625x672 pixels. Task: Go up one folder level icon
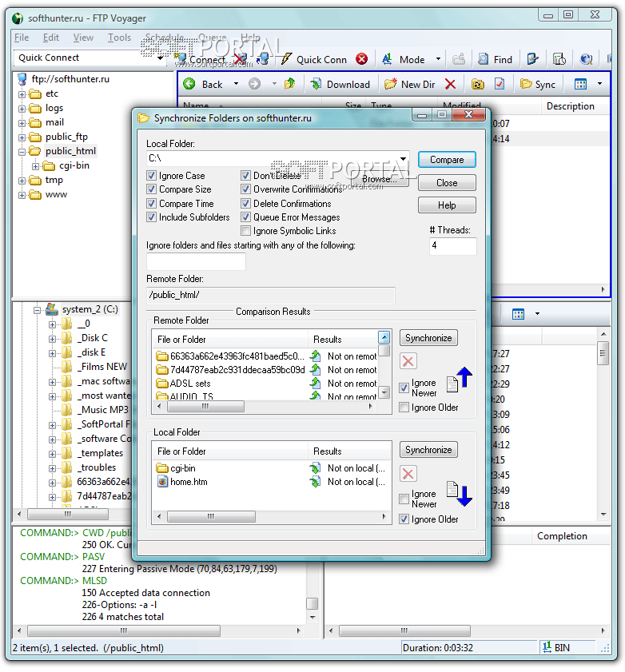coord(290,84)
